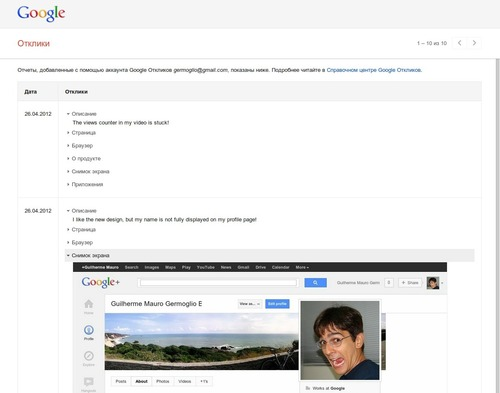Click the small account avatar thumbnail
The image size is (500, 393).
click(x=433, y=283)
